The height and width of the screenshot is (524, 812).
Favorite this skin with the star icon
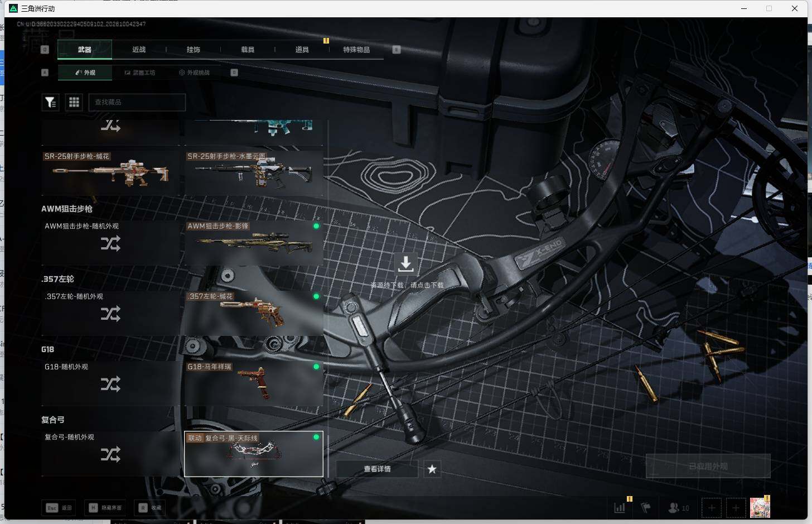click(432, 469)
